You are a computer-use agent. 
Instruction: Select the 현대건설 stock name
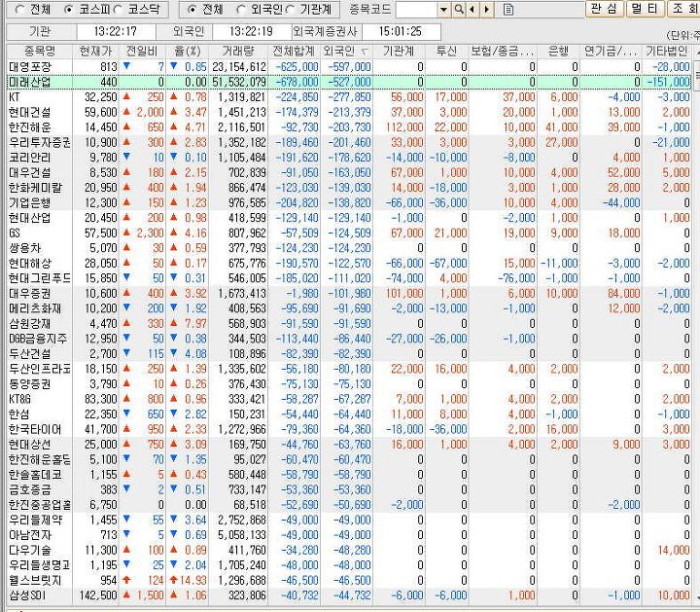pos(29,113)
